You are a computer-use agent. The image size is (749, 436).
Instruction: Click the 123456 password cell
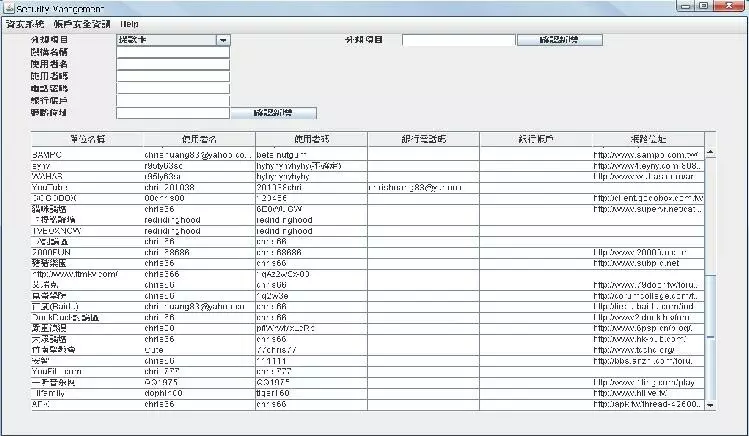click(x=311, y=198)
